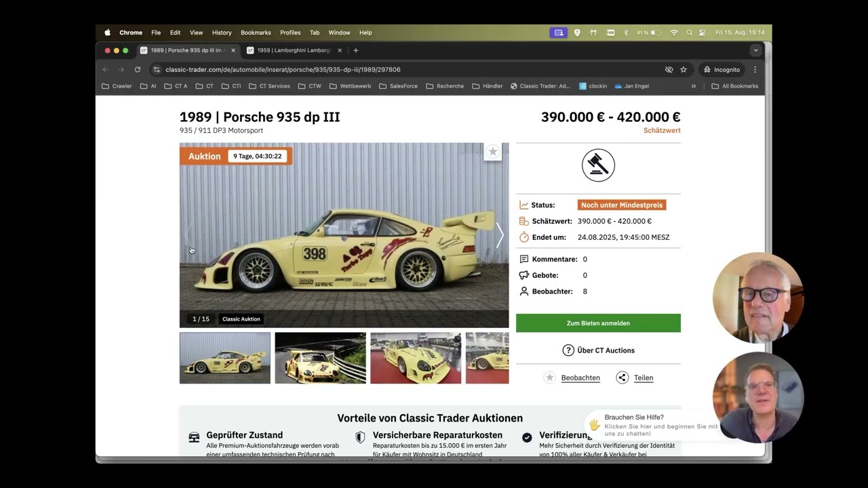The image size is (868, 488).
Task: Close the Porsche 935 dp III tab
Action: click(233, 50)
